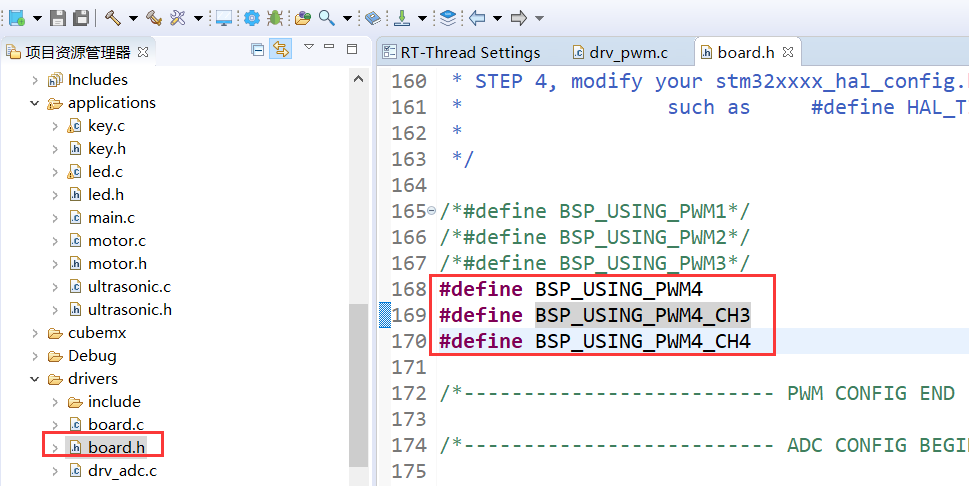The width and height of the screenshot is (969, 486).
Task: Select ultrasonic.c file
Action: tap(129, 287)
